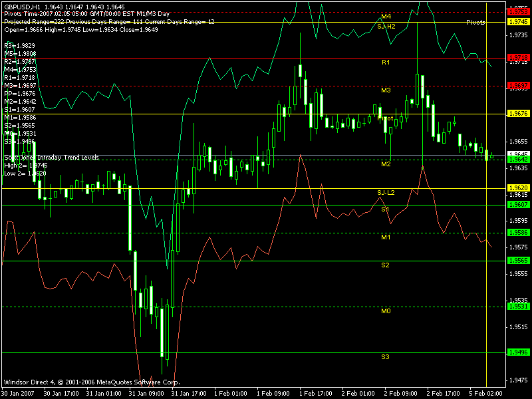This screenshot has width=532, height=399.
Task: Click the M4 level label
Action: tap(386, 16)
